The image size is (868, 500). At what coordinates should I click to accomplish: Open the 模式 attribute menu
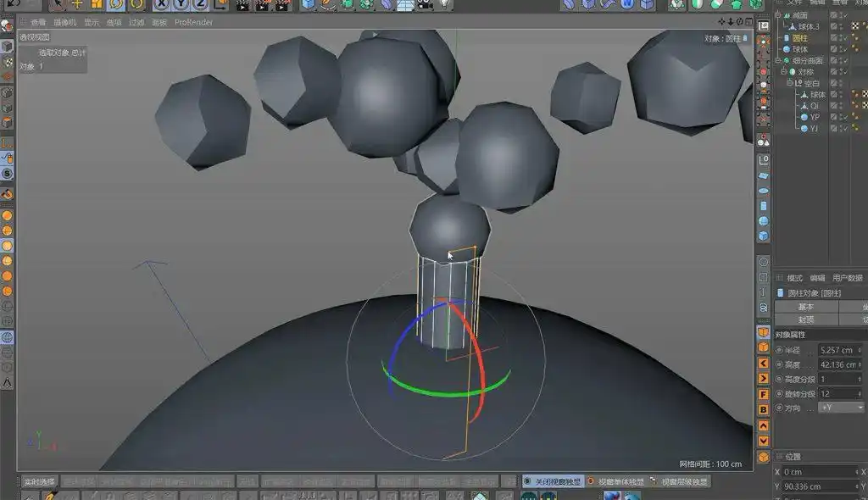click(794, 278)
